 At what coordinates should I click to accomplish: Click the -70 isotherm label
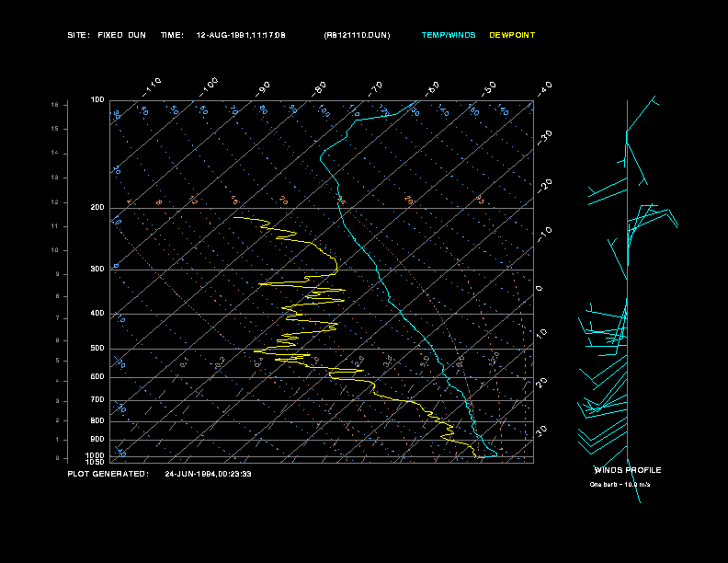point(375,89)
